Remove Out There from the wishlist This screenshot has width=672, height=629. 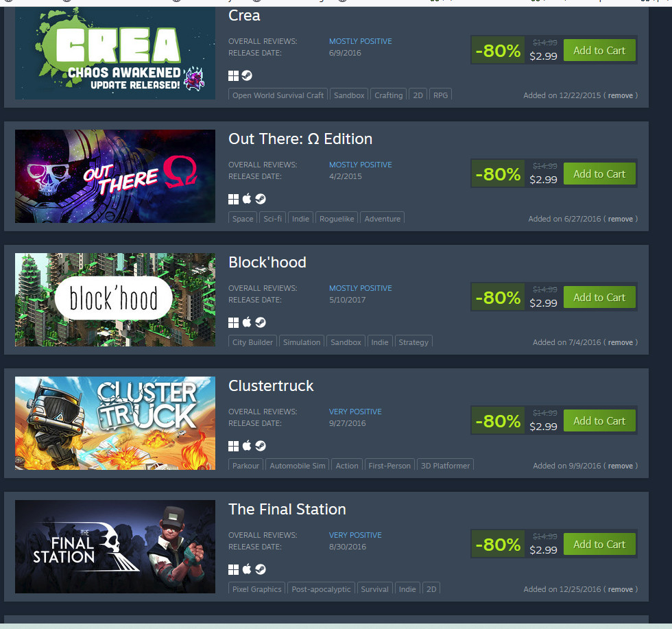point(620,219)
